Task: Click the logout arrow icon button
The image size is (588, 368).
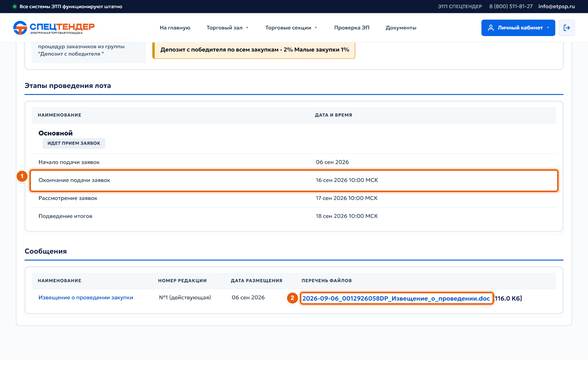Action: (567, 28)
